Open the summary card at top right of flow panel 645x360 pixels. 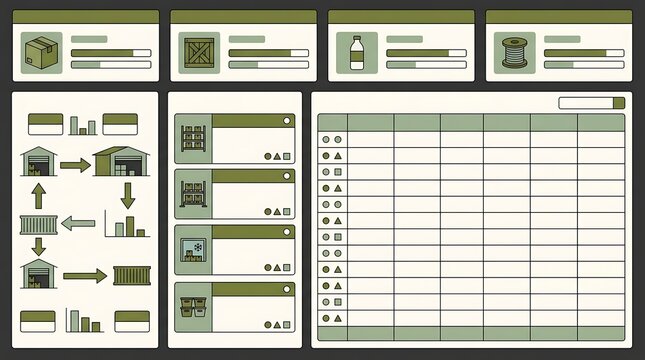120,124
